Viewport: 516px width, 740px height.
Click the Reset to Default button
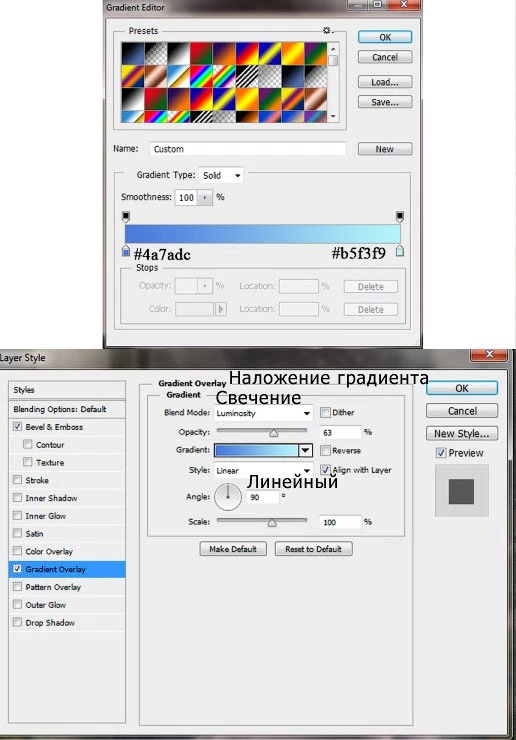313,549
